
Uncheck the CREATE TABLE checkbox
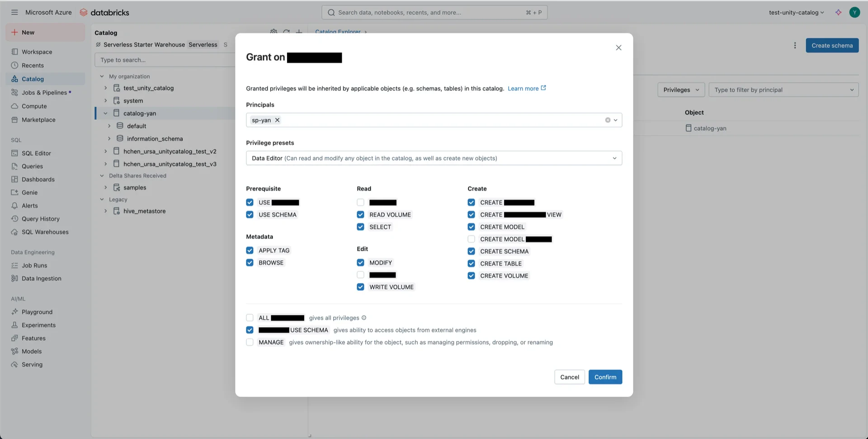pos(471,263)
